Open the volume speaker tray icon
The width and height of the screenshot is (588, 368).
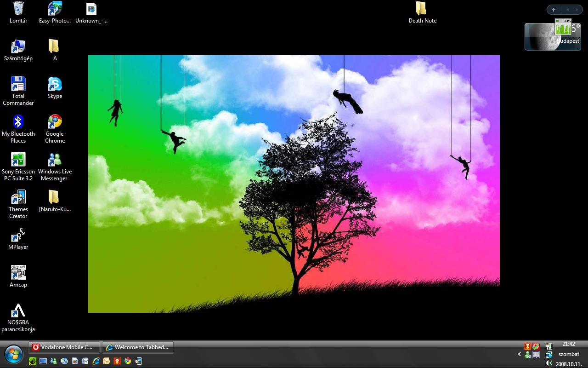[x=549, y=363]
